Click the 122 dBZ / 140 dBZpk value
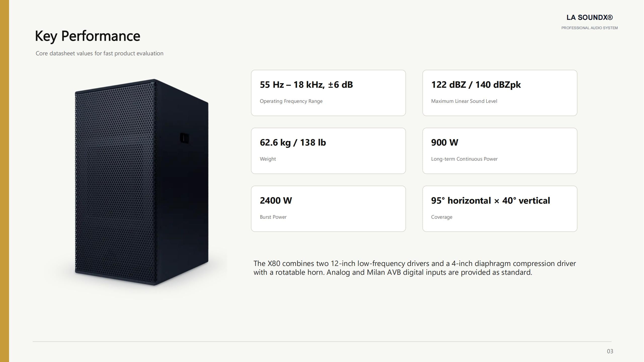This screenshot has width=644, height=362. (476, 85)
